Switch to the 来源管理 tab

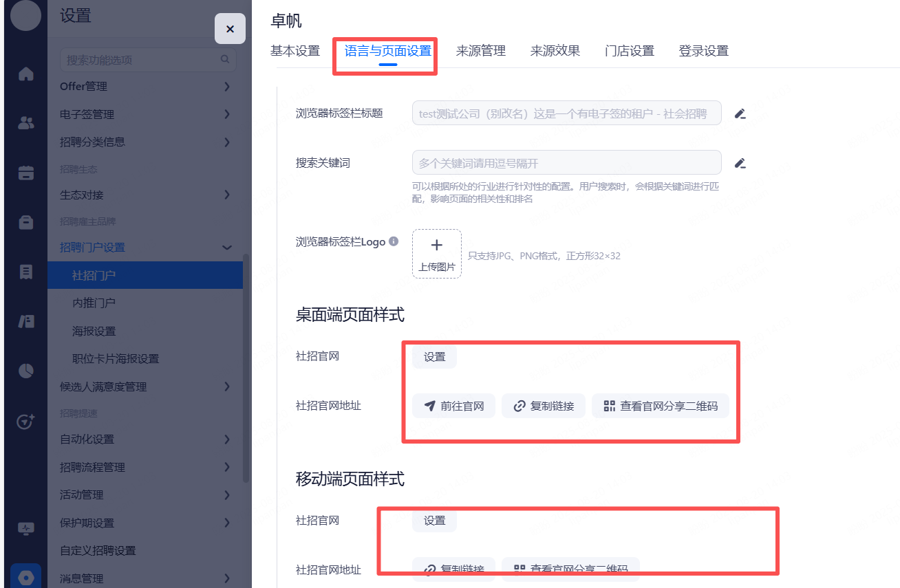(x=480, y=51)
